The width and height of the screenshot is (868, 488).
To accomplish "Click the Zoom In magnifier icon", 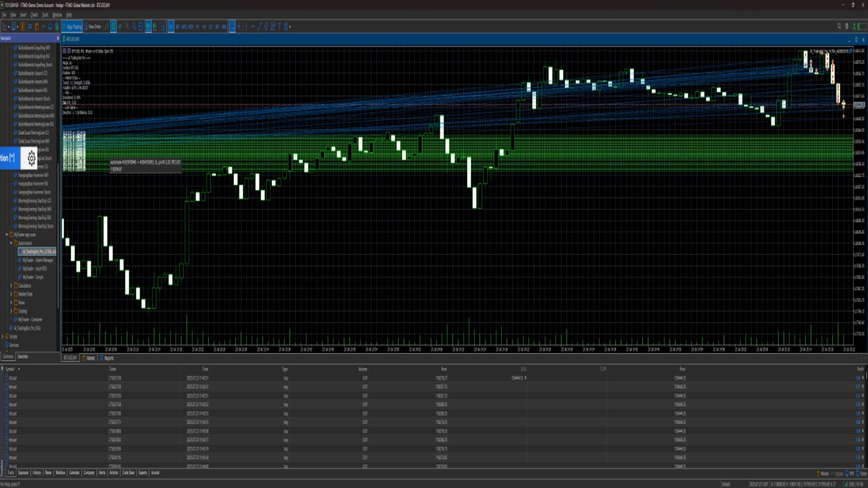I will point(128,27).
